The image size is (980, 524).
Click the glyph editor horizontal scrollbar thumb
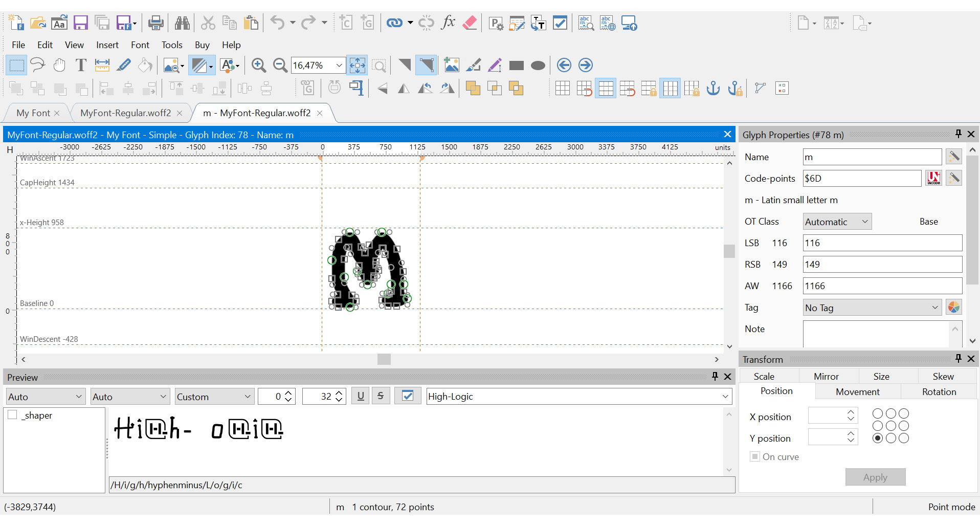384,359
